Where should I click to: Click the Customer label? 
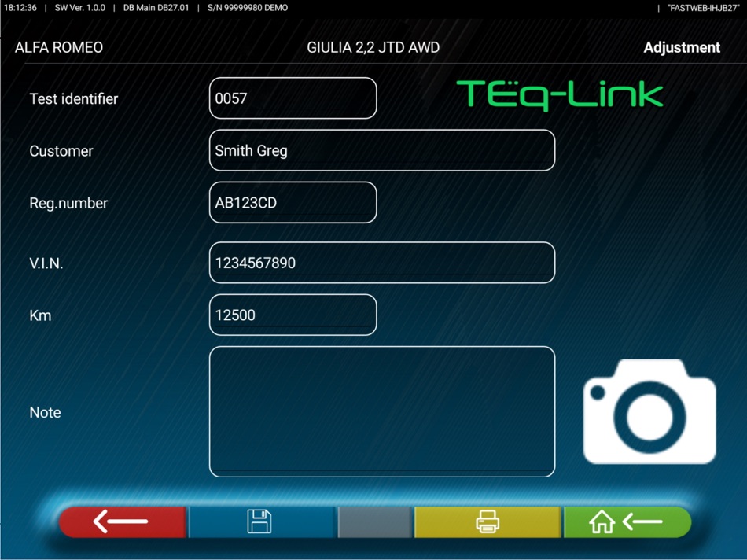[x=61, y=151]
